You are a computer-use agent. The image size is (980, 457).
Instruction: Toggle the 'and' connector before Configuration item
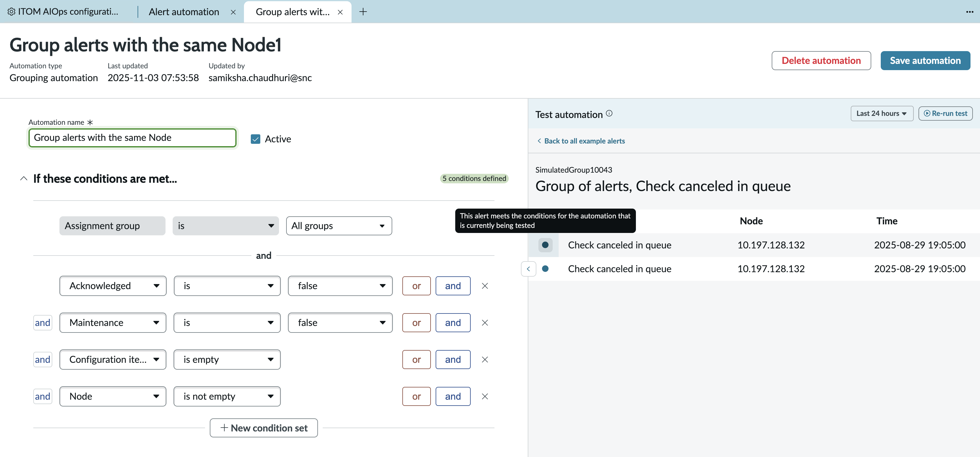point(42,360)
